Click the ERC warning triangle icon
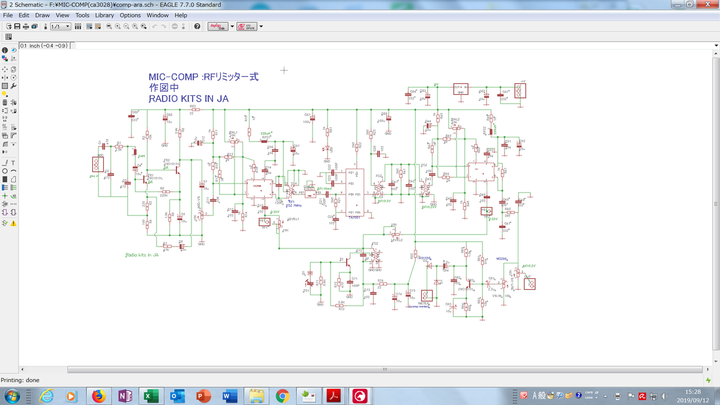The width and height of the screenshot is (720, 405). (x=14, y=222)
